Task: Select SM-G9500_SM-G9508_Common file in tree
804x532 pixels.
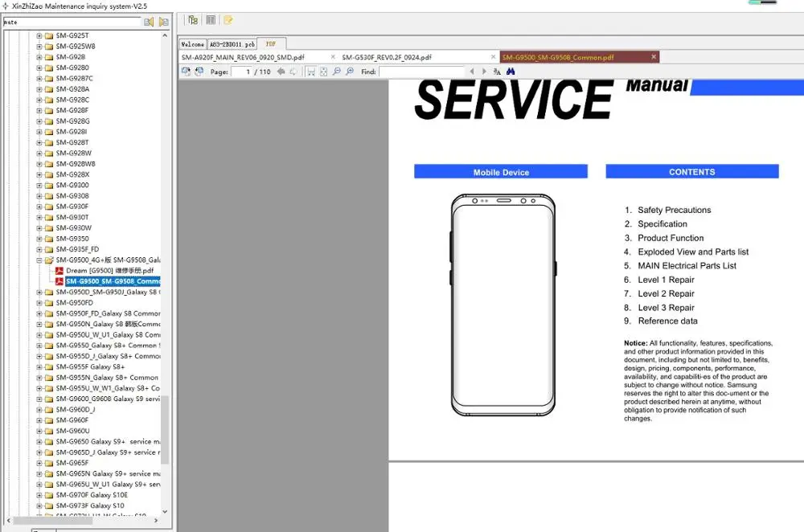Action: pos(113,281)
